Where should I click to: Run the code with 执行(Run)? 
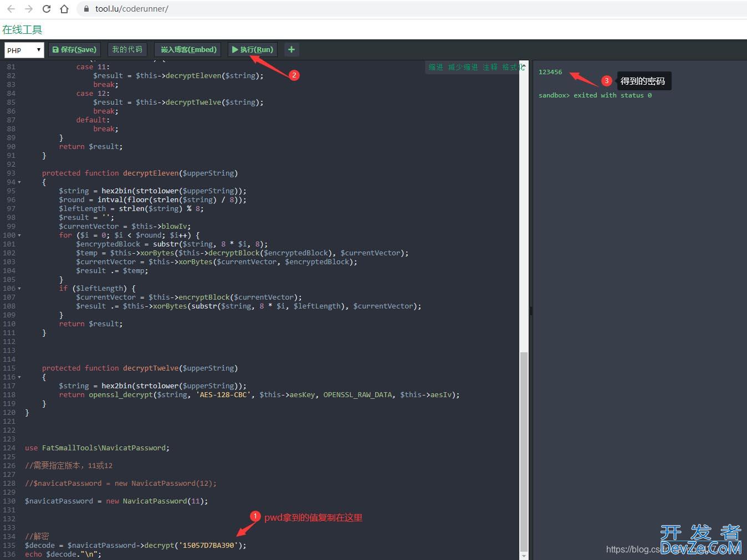pyautogui.click(x=253, y=49)
